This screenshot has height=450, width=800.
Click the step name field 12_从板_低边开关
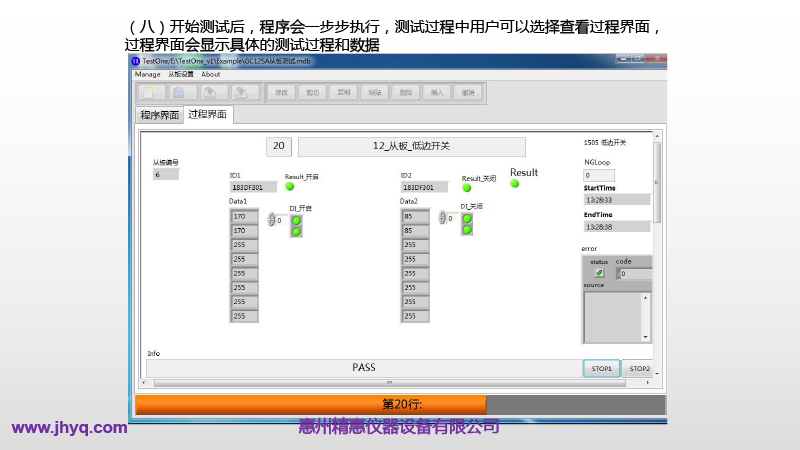(412, 146)
